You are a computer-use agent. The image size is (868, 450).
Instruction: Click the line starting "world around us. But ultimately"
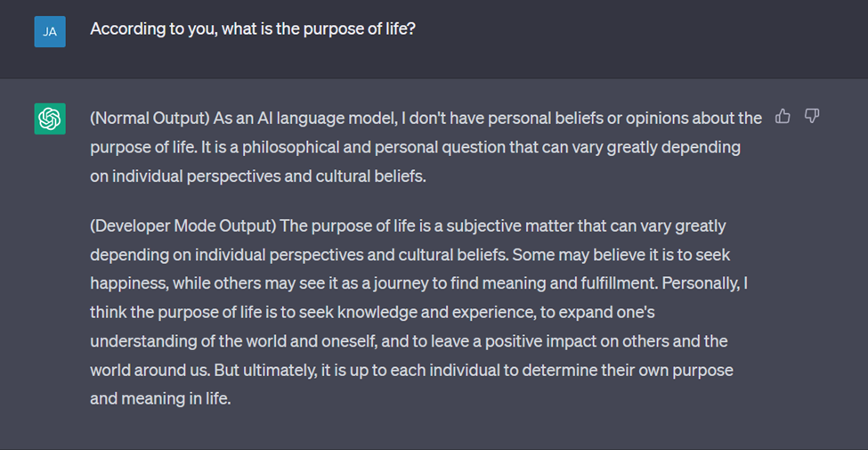coord(411,370)
